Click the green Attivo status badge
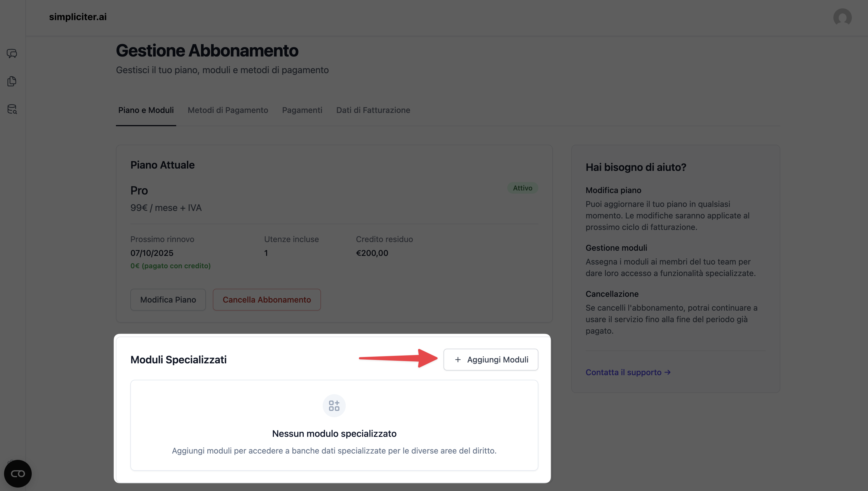 click(x=523, y=188)
